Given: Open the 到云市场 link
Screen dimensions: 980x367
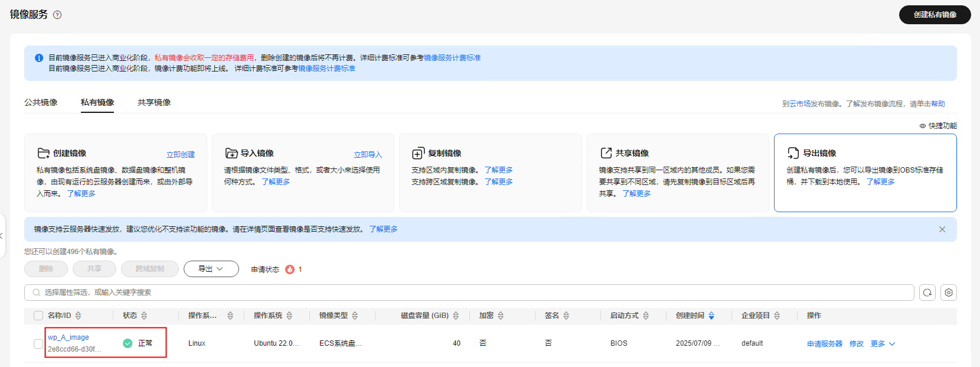Looking at the screenshot, I should [796, 104].
